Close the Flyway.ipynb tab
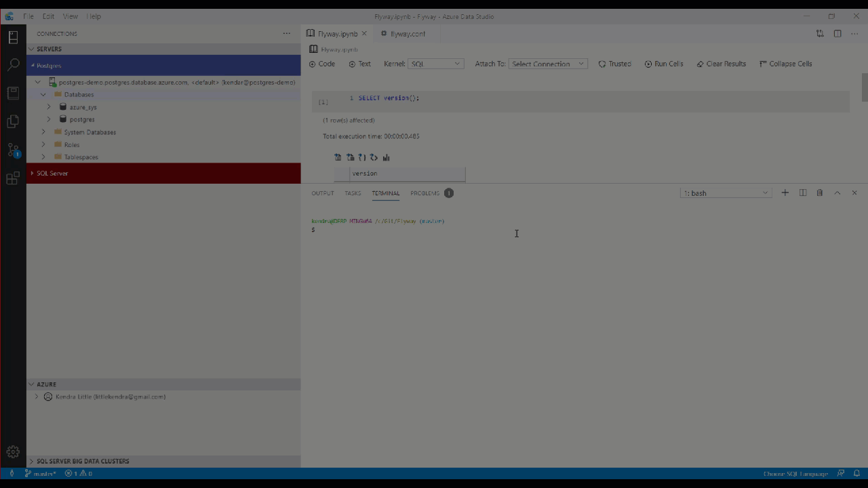Viewport: 868px width, 488px height. click(x=364, y=33)
